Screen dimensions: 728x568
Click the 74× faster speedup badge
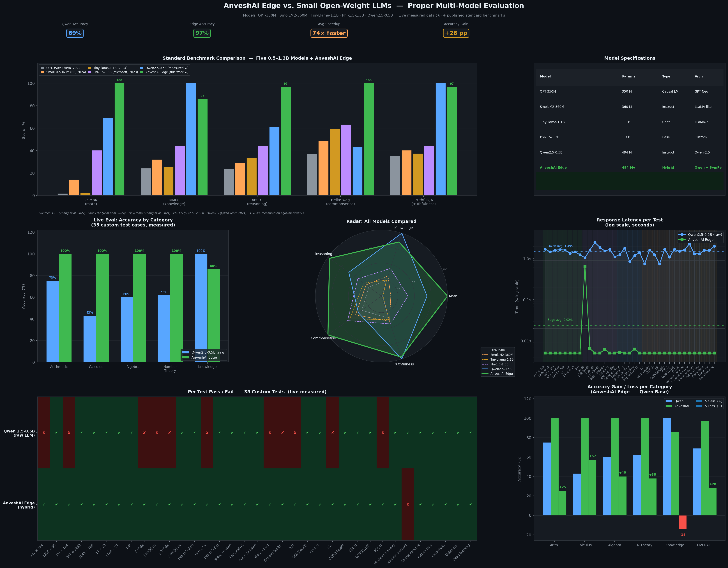pyautogui.click(x=329, y=33)
